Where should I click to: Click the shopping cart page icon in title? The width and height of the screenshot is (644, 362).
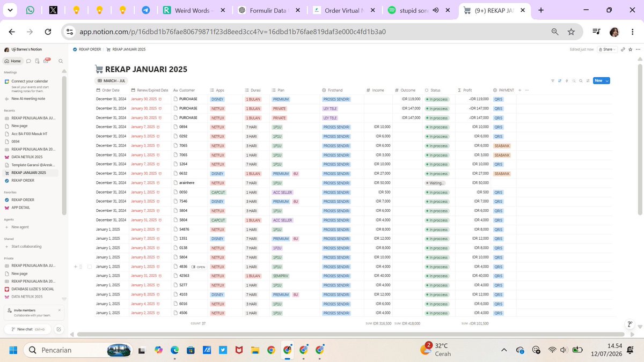99,69
